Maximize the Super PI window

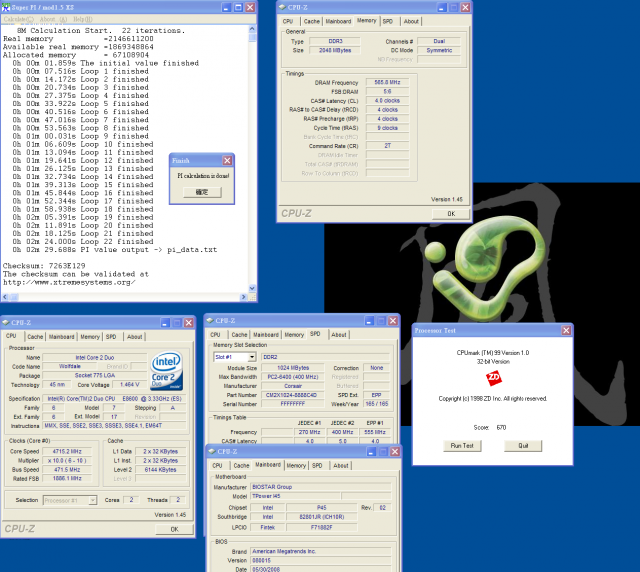[x=238, y=7]
